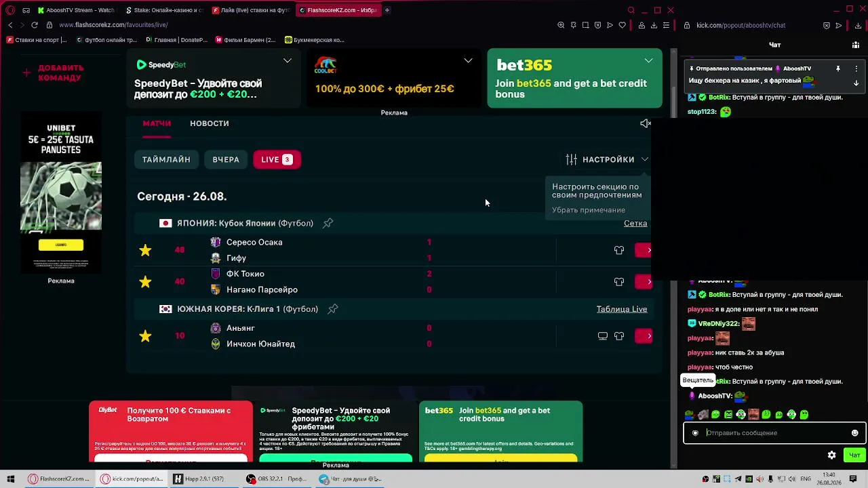Reload the Flashscore page

(x=35, y=25)
